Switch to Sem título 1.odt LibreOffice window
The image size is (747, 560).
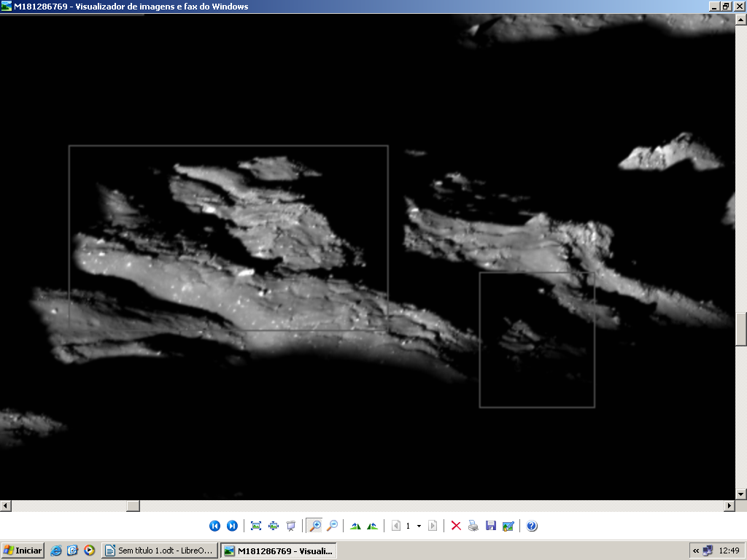tap(159, 551)
